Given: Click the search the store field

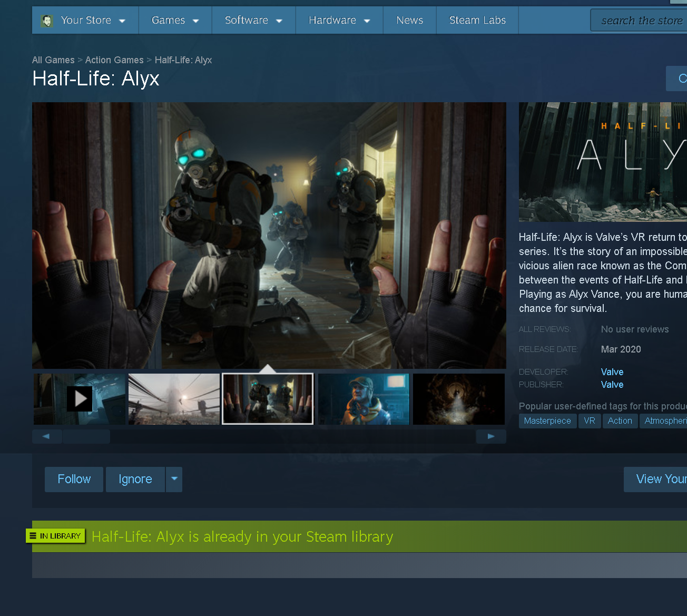Looking at the screenshot, I should pyautogui.click(x=641, y=21).
